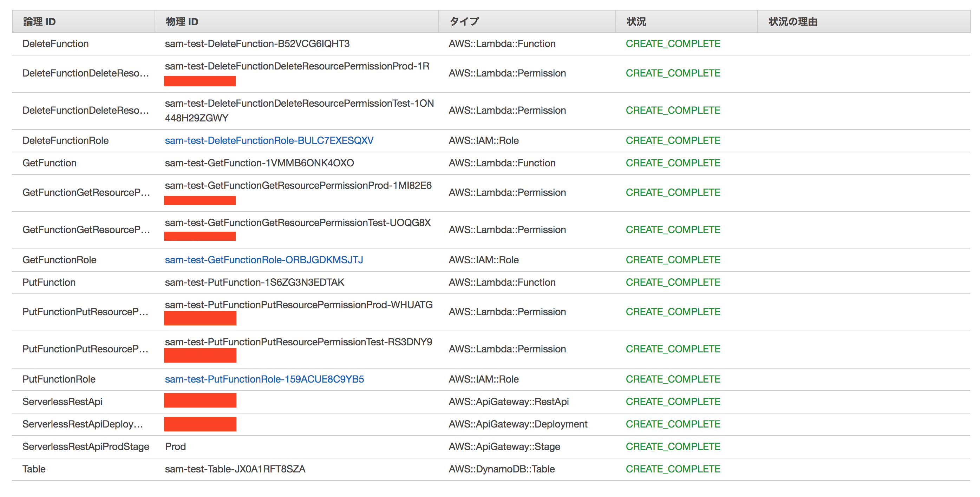Image resolution: width=980 pixels, height=497 pixels.
Task: Select the PutFunctionRole logical ID cell
Action: 59,379
